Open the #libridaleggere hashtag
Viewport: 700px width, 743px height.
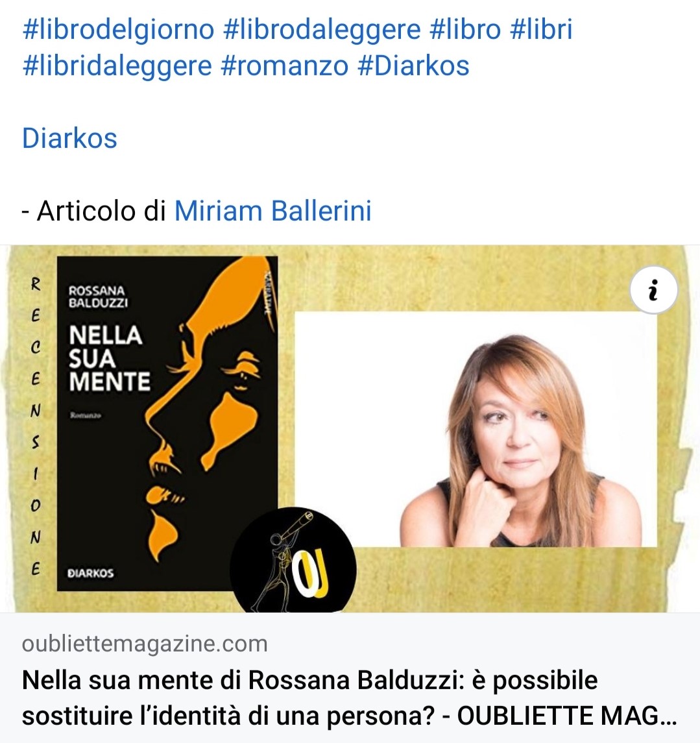point(117,66)
